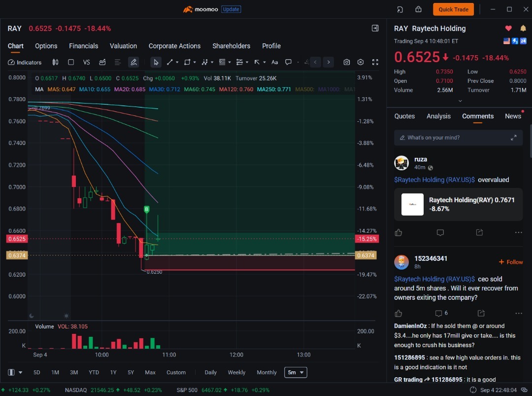Click Quick Trade button
This screenshot has height=396, width=532.
point(453,9)
